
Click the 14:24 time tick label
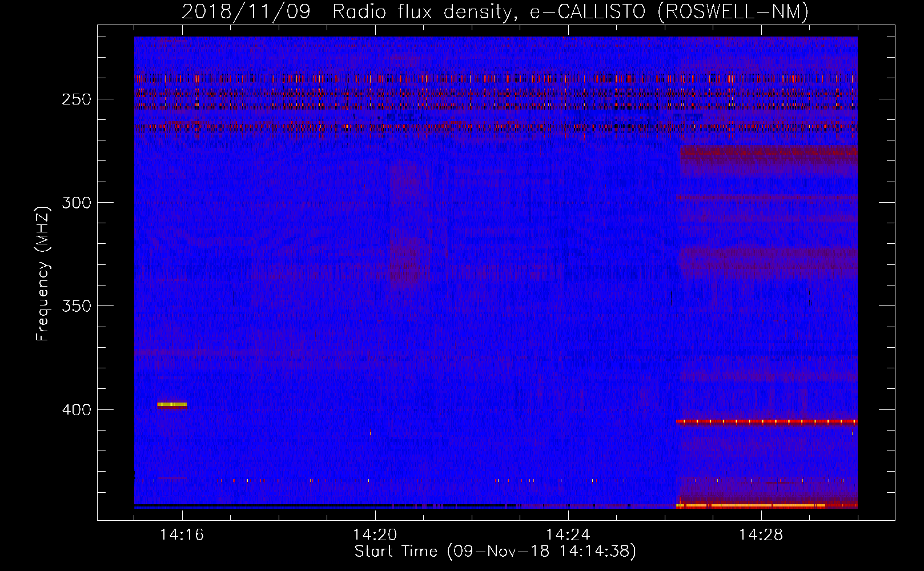[568, 534]
